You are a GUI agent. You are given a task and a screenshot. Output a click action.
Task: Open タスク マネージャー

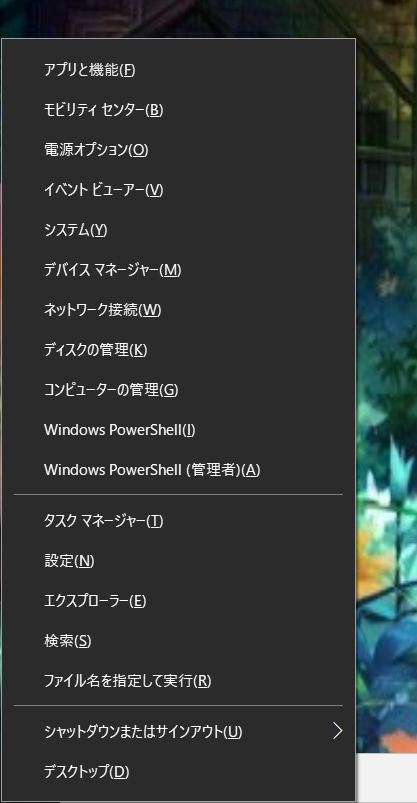coord(178,521)
